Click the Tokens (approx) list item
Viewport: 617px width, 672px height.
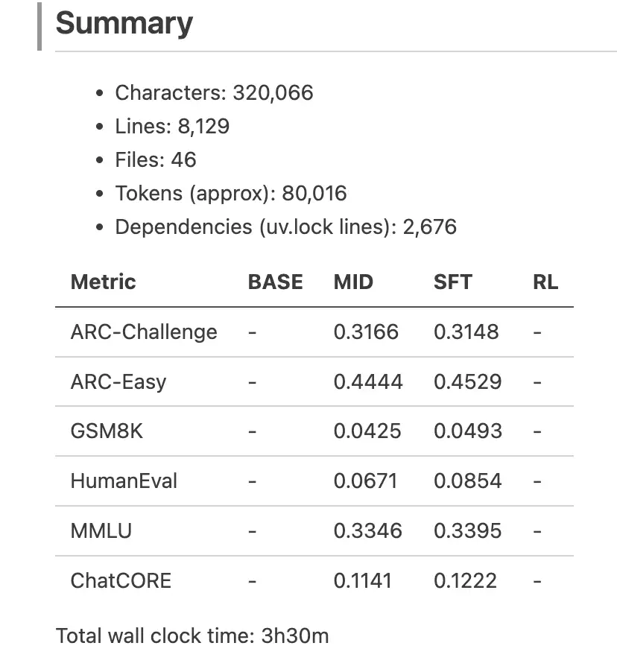click(x=231, y=194)
